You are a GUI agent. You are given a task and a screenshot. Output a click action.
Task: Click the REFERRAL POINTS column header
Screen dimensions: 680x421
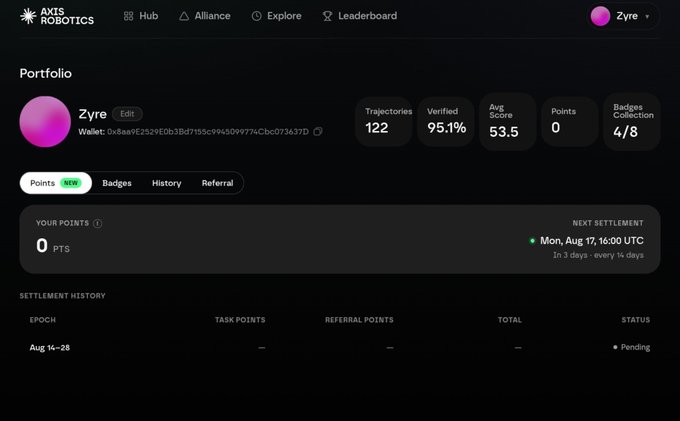[x=359, y=320]
